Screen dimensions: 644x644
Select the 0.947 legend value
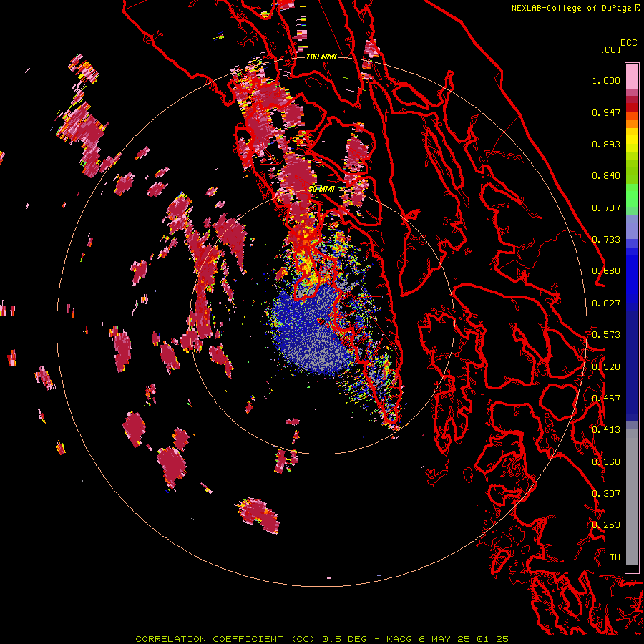[606, 112]
